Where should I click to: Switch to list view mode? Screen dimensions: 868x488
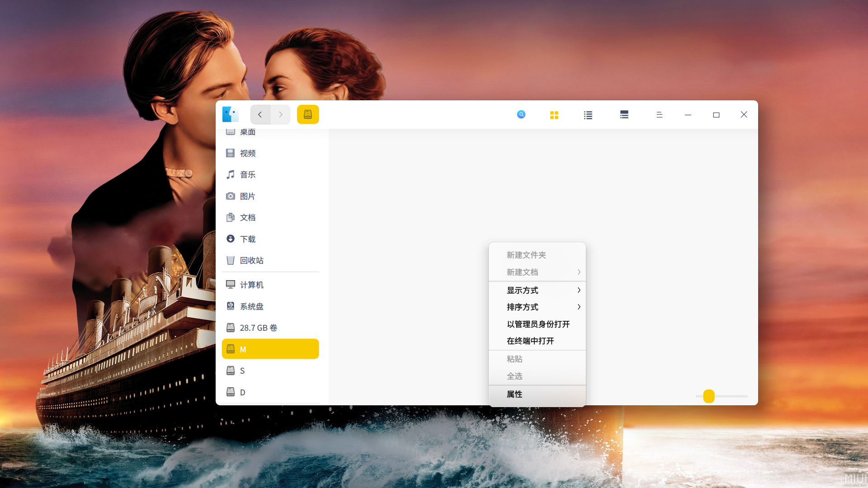[x=588, y=115]
